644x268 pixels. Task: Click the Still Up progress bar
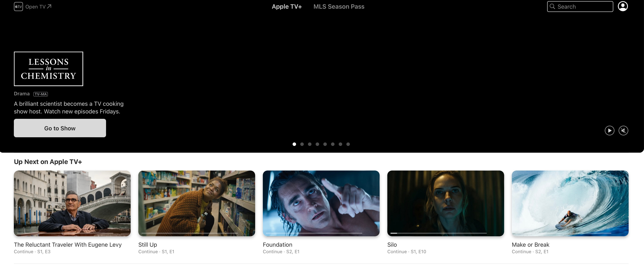tap(189, 233)
